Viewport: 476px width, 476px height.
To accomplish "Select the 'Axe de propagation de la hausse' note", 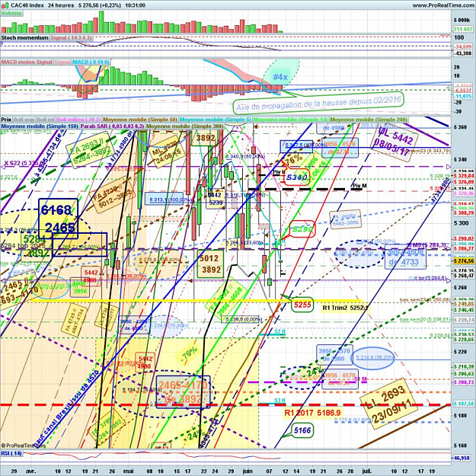I will point(318,102).
